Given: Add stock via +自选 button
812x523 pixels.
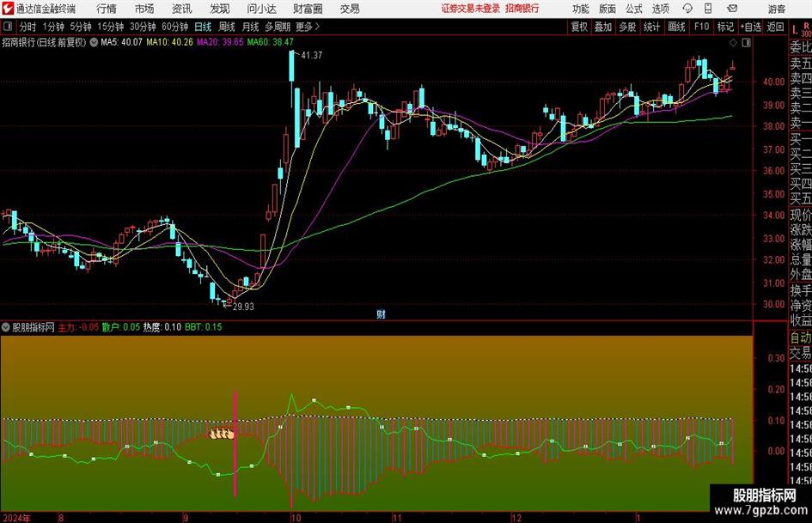Looking at the screenshot, I should [x=751, y=27].
